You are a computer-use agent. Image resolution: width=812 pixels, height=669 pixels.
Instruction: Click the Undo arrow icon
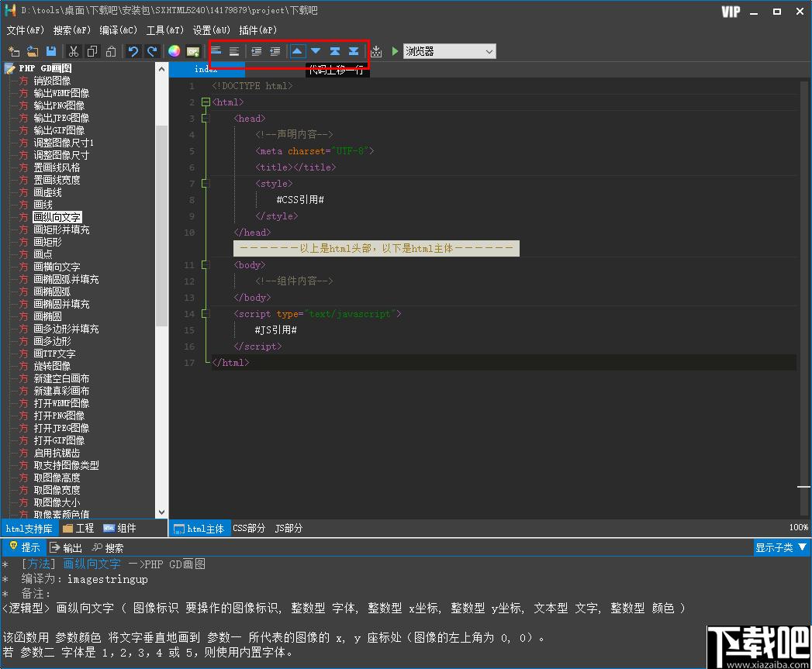133,51
